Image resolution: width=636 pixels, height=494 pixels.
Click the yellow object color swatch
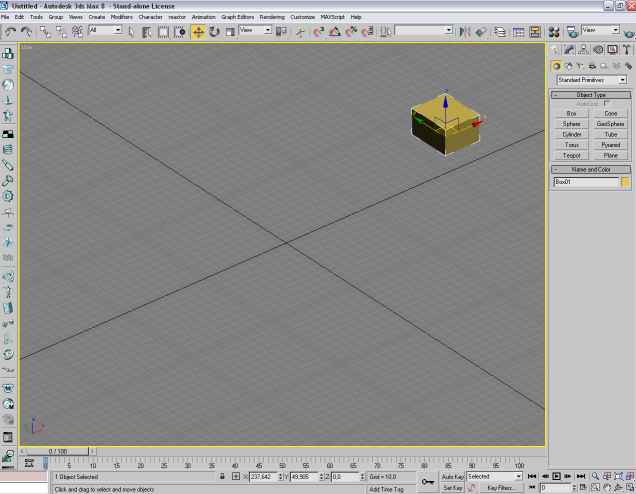pyautogui.click(x=625, y=183)
